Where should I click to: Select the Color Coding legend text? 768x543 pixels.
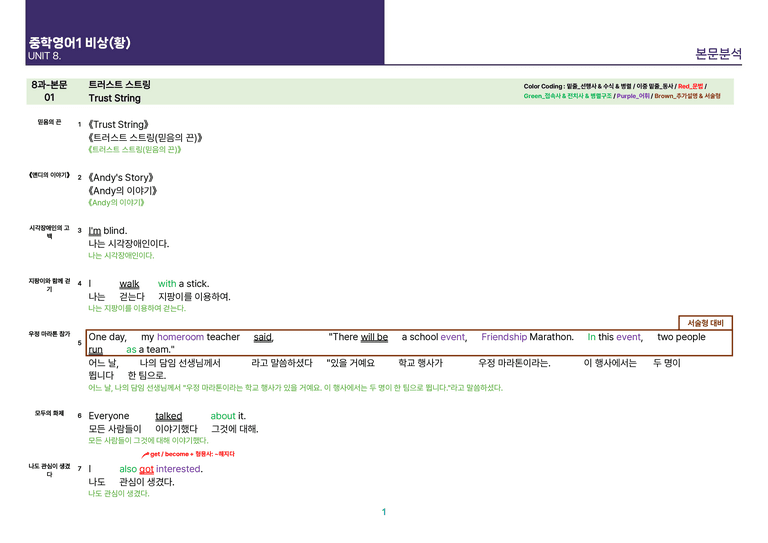pos(622,91)
